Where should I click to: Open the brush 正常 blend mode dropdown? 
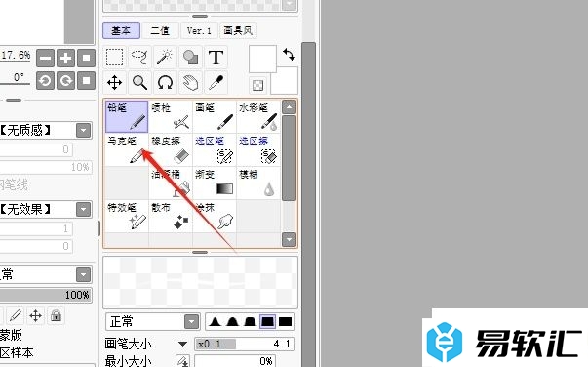pos(191,321)
